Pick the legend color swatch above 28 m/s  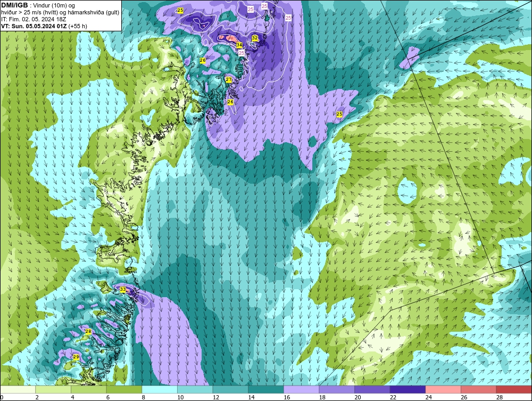point(514,389)
